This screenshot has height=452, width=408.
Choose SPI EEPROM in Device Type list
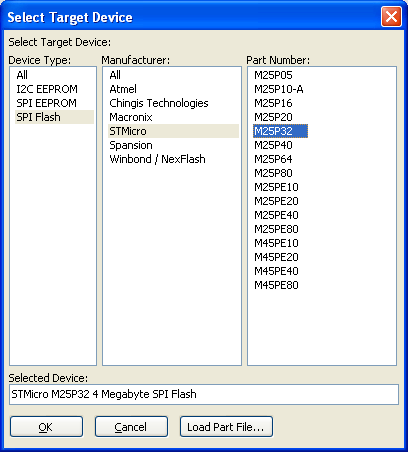(46, 103)
